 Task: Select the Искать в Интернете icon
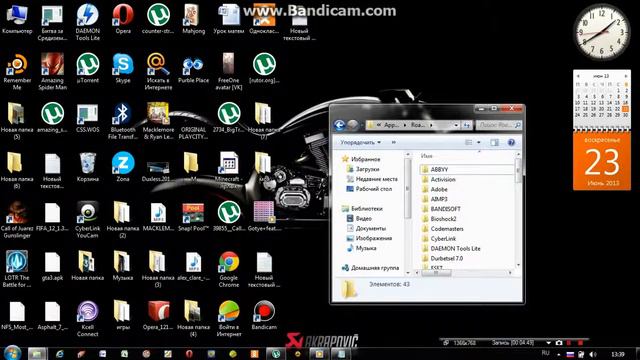[158, 72]
